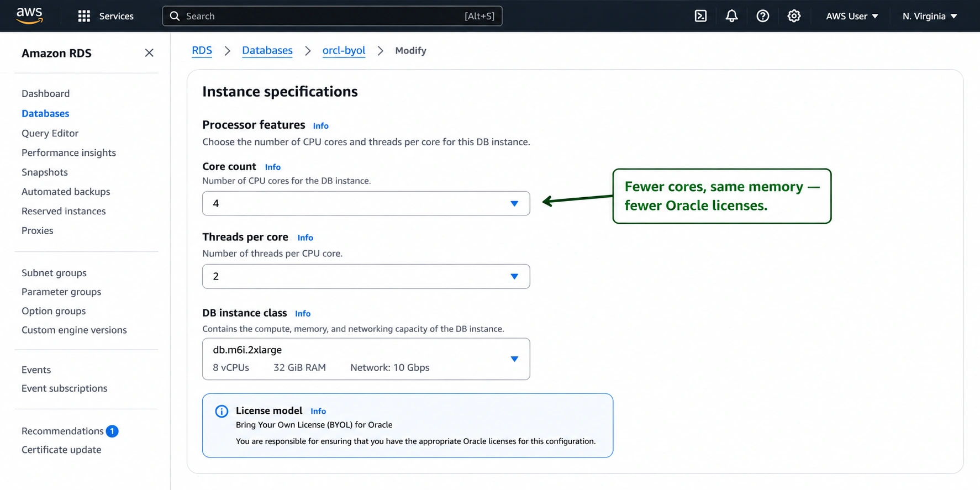Open Proxies in the sidebar
Viewport: 980px width, 490px height.
point(37,230)
